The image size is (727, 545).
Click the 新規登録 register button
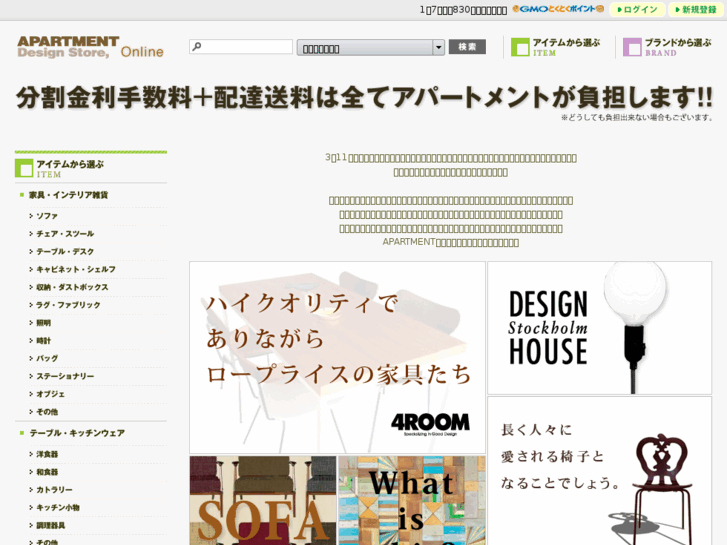point(696,9)
